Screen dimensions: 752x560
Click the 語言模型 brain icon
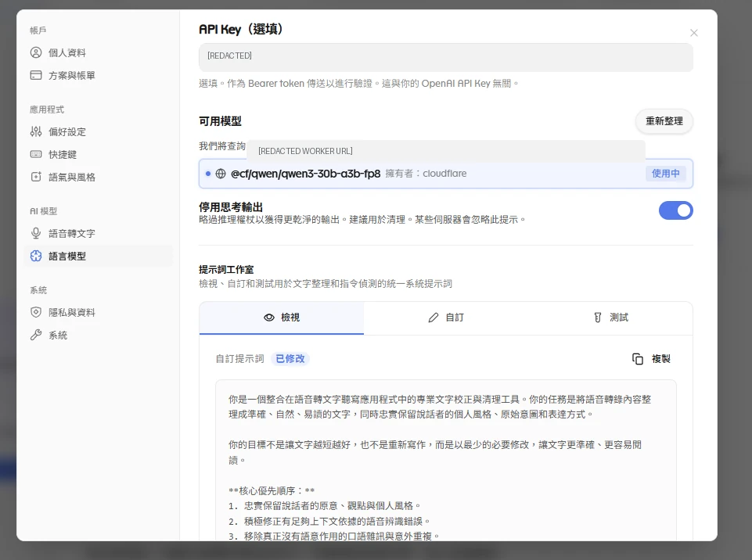click(36, 256)
